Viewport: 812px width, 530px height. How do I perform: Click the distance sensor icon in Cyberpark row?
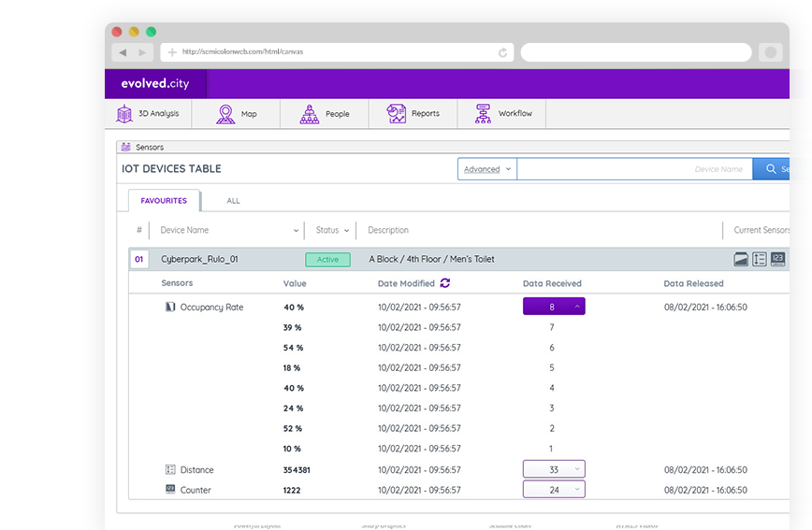760,259
